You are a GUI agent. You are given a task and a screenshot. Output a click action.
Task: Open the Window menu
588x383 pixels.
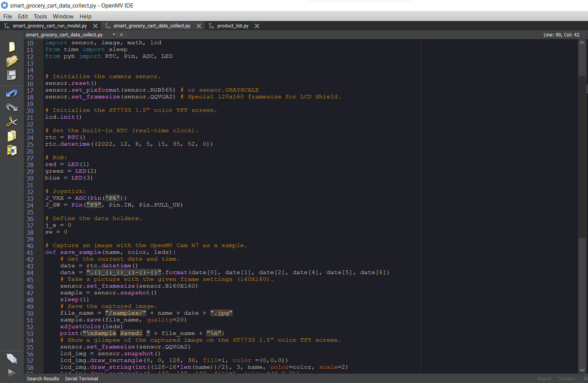tap(63, 16)
